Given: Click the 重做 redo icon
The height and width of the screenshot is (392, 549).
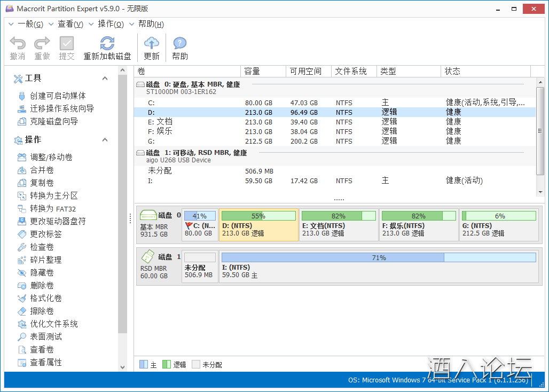Looking at the screenshot, I should coord(42,44).
